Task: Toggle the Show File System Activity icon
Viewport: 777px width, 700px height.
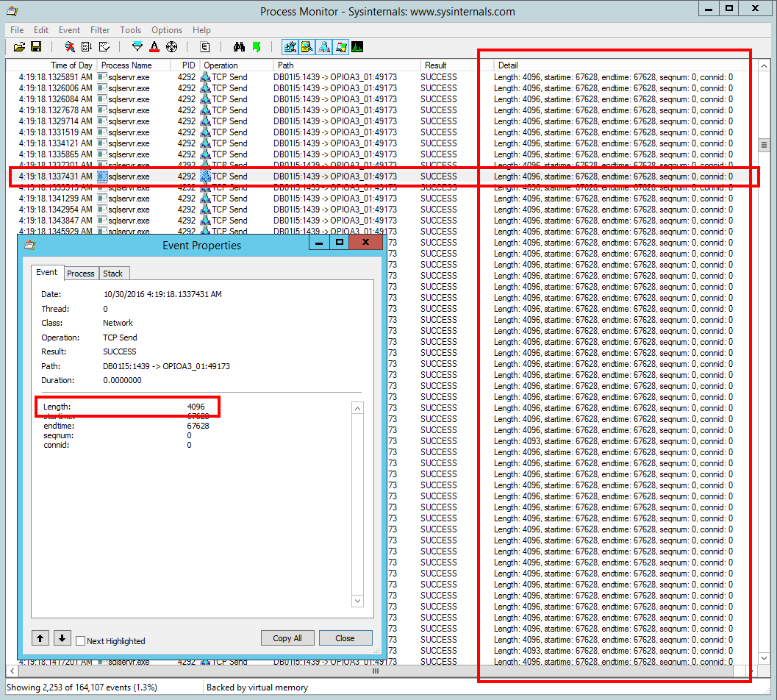Action: pos(307,47)
